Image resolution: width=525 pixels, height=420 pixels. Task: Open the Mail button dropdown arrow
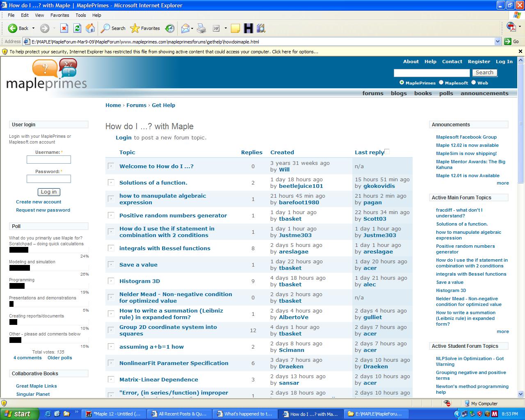pyautogui.click(x=193, y=28)
